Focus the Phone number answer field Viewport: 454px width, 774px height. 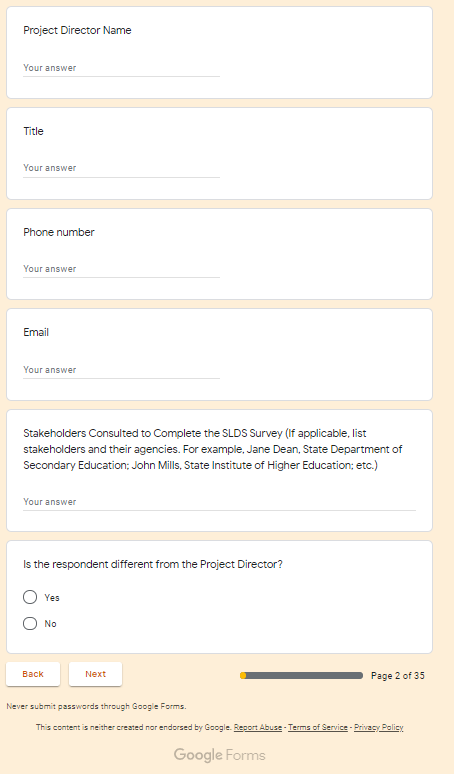pos(121,269)
